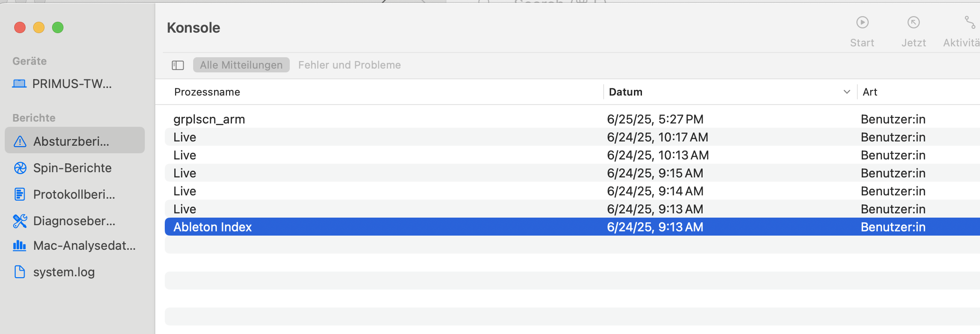Switch to Fehler und Probleme filter
This screenshot has height=334, width=980.
coord(349,65)
